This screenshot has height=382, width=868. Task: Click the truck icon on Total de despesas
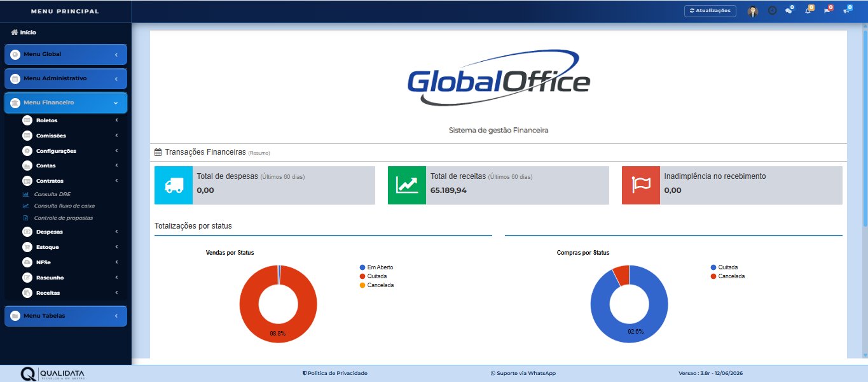[x=174, y=185]
